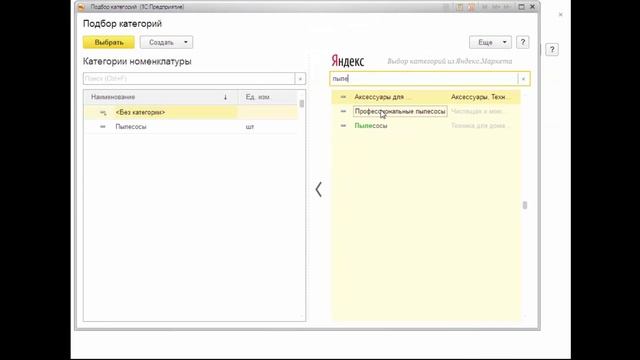The height and width of the screenshot is (360, 640).
Task: Click the Ед. изм column header
Action: pyautogui.click(x=268, y=97)
